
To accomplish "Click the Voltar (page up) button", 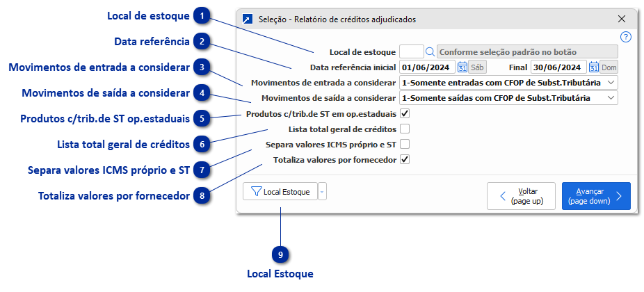I will point(521,196).
